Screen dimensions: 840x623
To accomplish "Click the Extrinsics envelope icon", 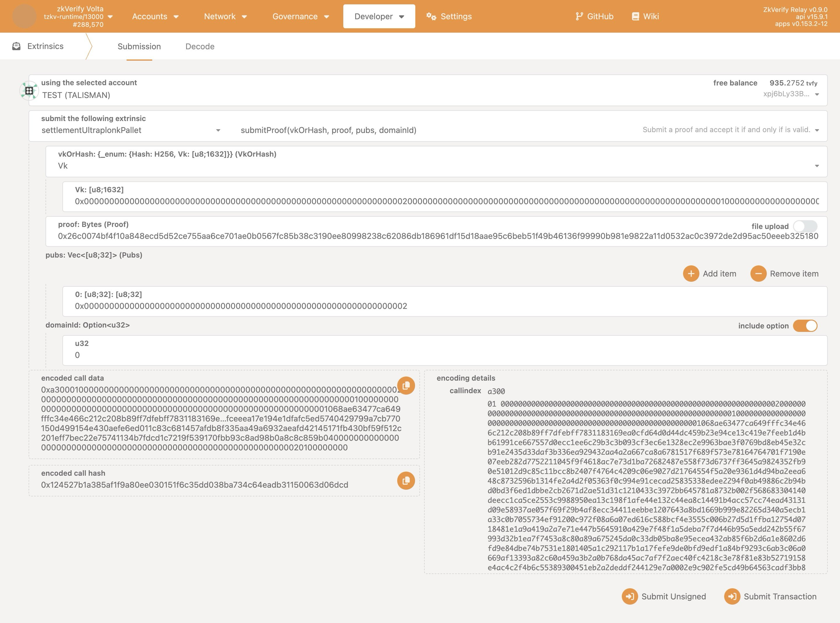I will [16, 46].
